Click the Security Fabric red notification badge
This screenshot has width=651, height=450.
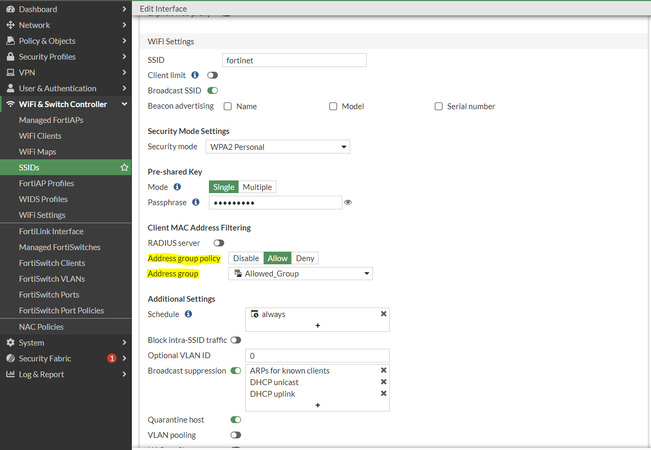pos(112,358)
